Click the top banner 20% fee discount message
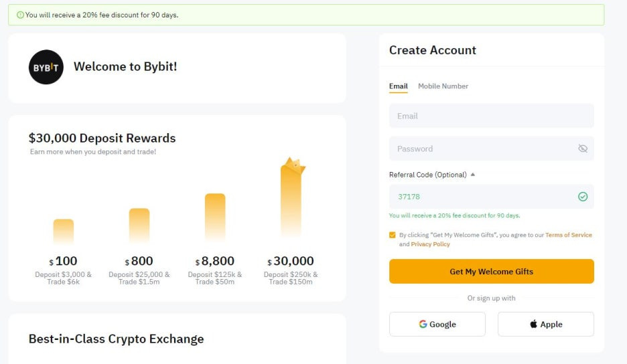 (x=102, y=15)
